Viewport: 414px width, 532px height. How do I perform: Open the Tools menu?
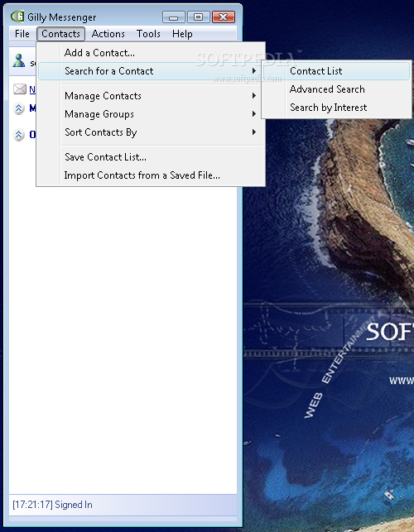coord(148,34)
